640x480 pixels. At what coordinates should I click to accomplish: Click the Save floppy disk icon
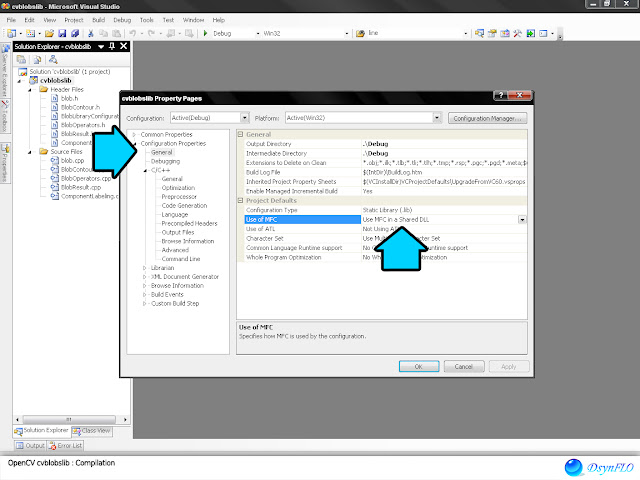click(x=62, y=33)
